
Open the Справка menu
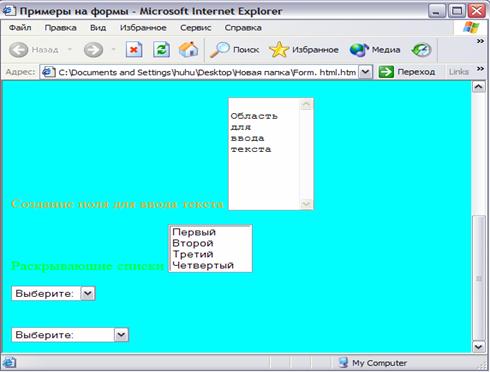(x=243, y=28)
